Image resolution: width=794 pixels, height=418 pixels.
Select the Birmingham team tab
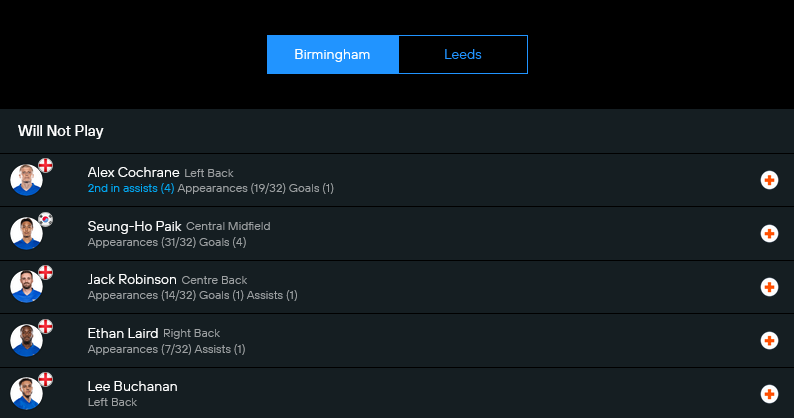[332, 54]
